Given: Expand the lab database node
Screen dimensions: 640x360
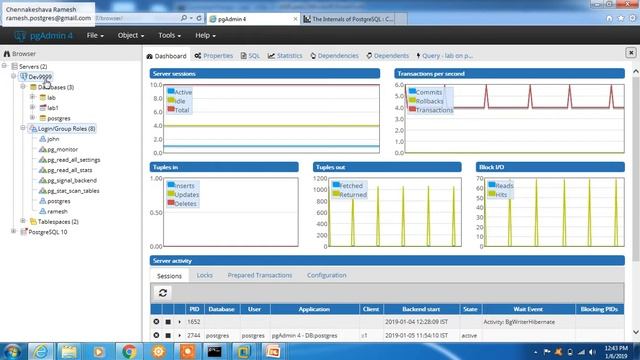Looking at the screenshot, I should click(32, 97).
